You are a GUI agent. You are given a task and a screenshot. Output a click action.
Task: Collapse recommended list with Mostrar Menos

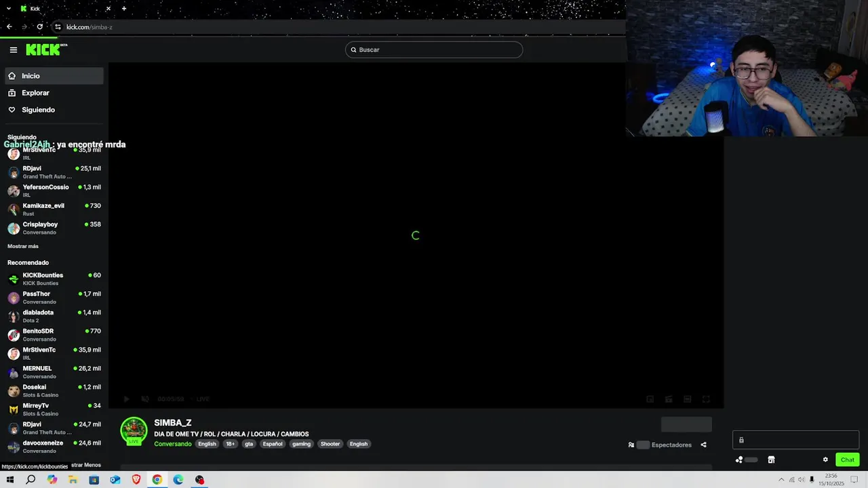pyautogui.click(x=85, y=465)
